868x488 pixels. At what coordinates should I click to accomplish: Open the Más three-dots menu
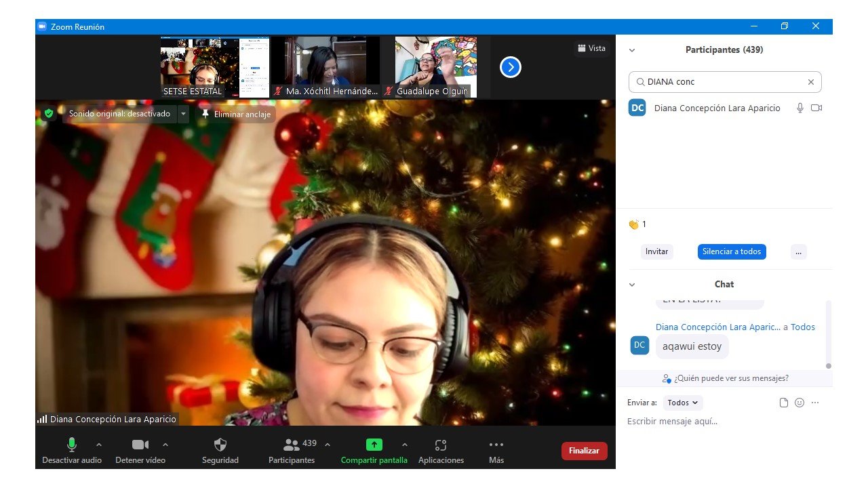point(496,445)
